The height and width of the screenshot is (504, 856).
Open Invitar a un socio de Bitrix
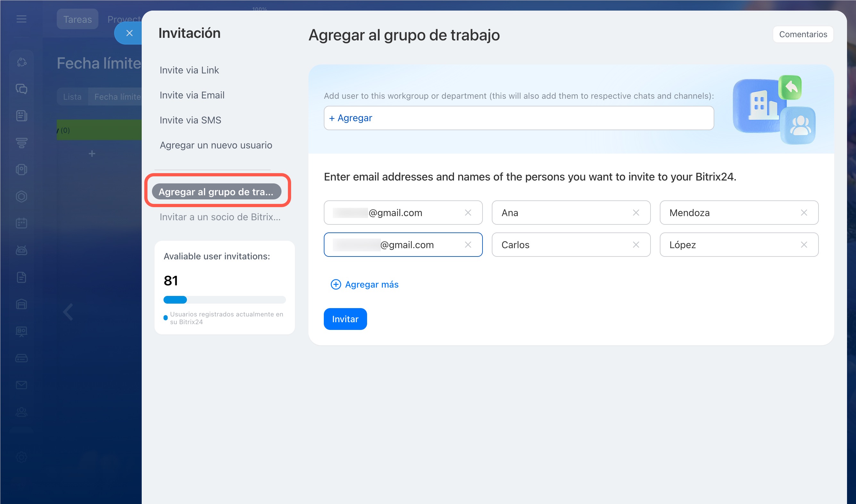[x=220, y=217]
